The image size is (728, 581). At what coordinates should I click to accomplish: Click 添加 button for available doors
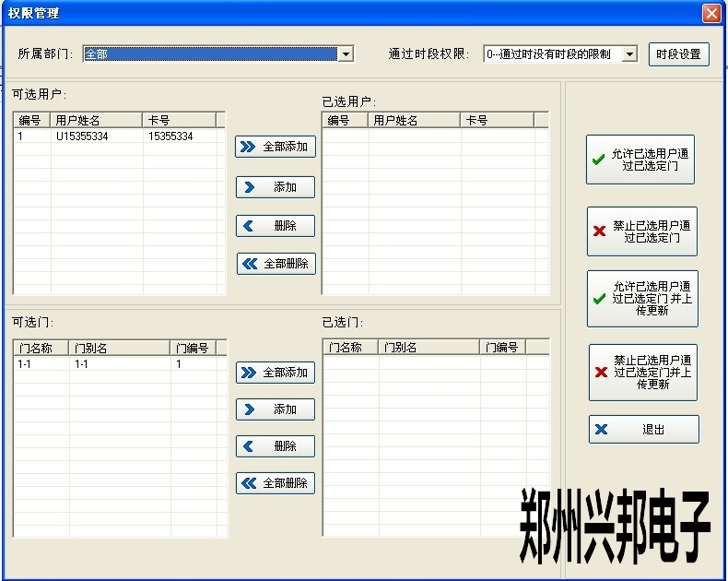point(276,409)
